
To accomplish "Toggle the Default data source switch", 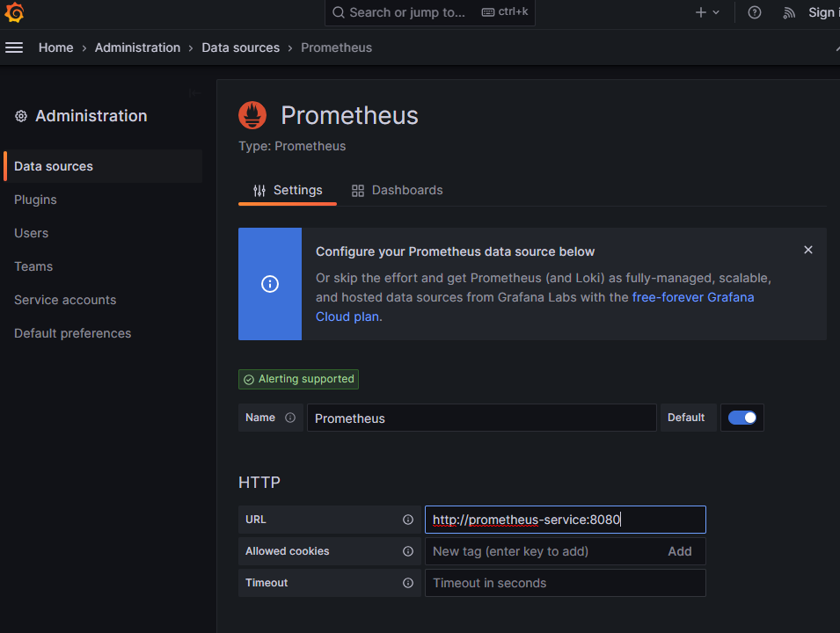I will pyautogui.click(x=742, y=418).
